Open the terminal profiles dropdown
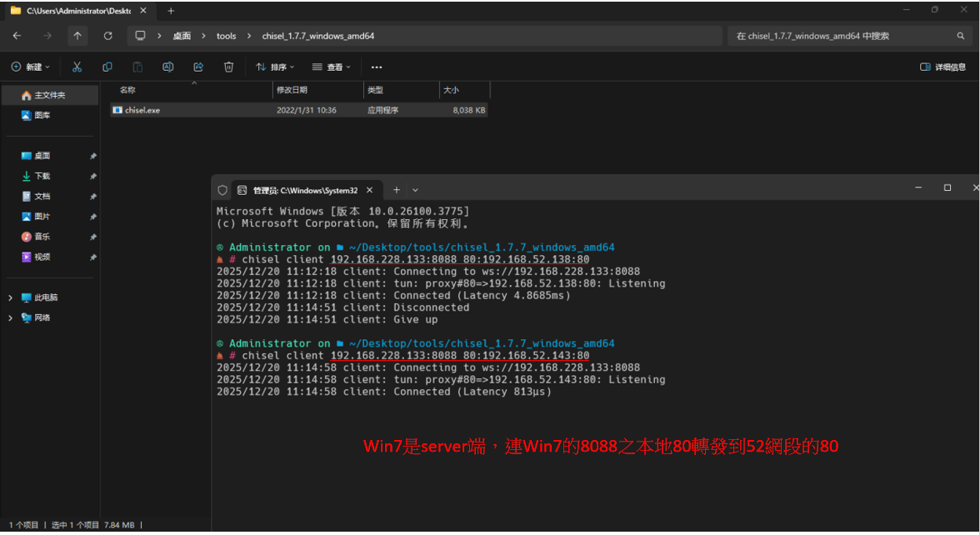Image resolution: width=980 pixels, height=535 pixels. (415, 190)
